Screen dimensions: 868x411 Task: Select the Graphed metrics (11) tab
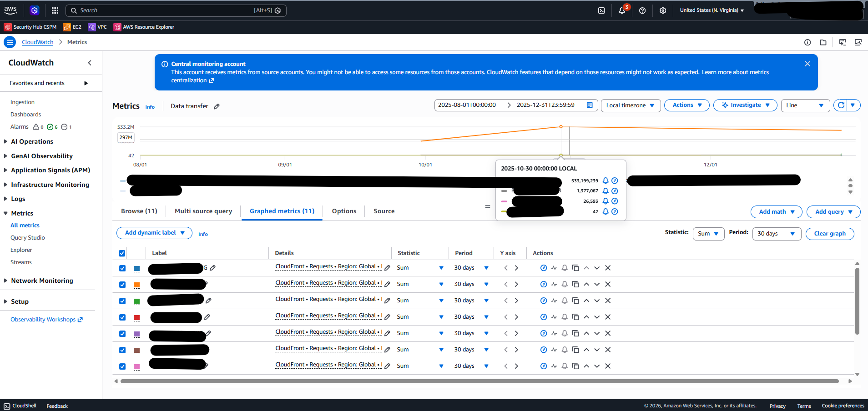coord(282,211)
